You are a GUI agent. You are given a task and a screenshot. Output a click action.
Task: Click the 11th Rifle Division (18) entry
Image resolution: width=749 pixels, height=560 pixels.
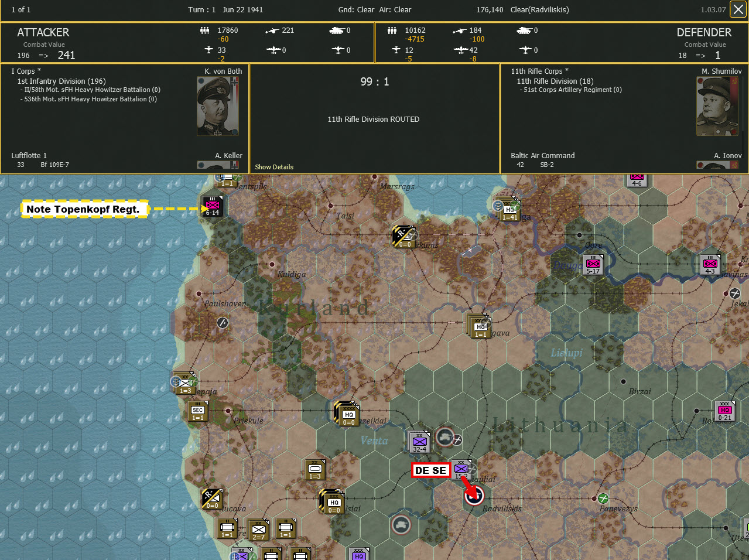pyautogui.click(x=555, y=81)
